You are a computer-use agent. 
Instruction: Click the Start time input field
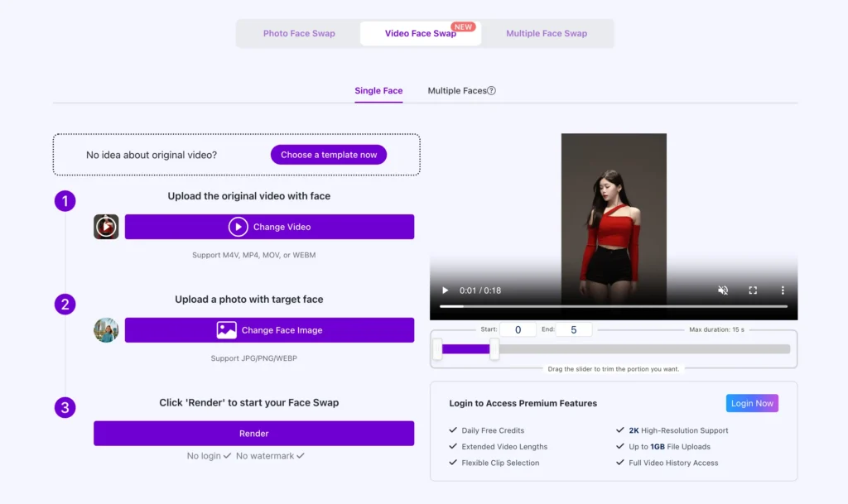518,329
